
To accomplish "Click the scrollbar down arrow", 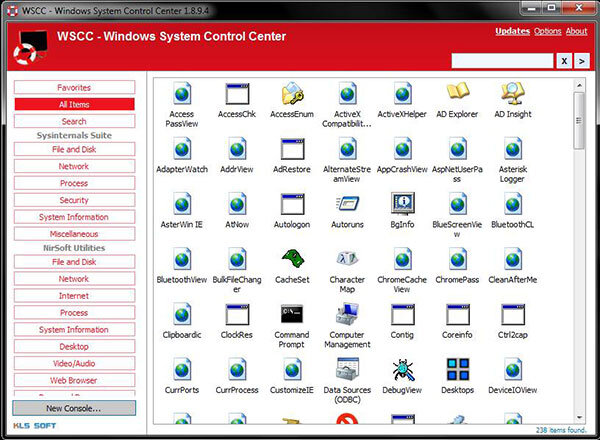I will point(579,417).
